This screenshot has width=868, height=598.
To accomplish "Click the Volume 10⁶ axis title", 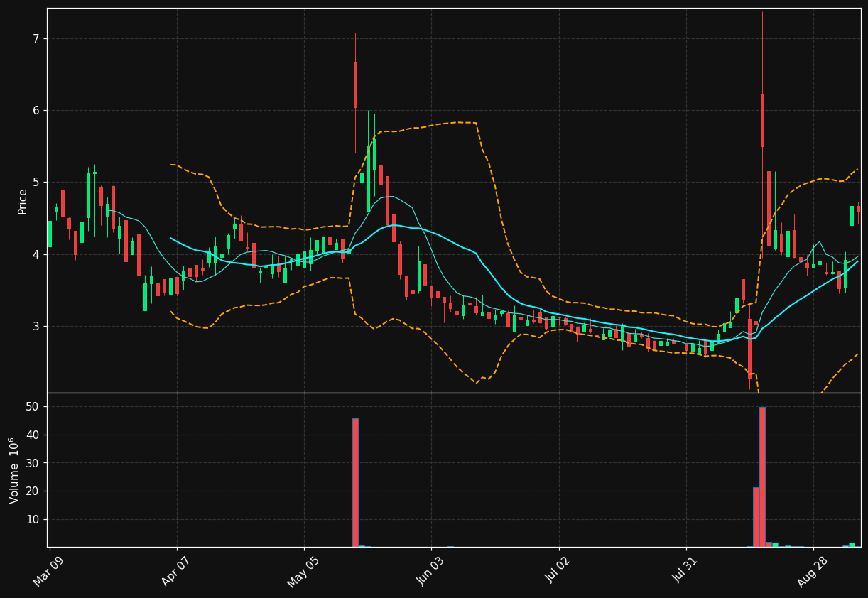I will pos(14,470).
